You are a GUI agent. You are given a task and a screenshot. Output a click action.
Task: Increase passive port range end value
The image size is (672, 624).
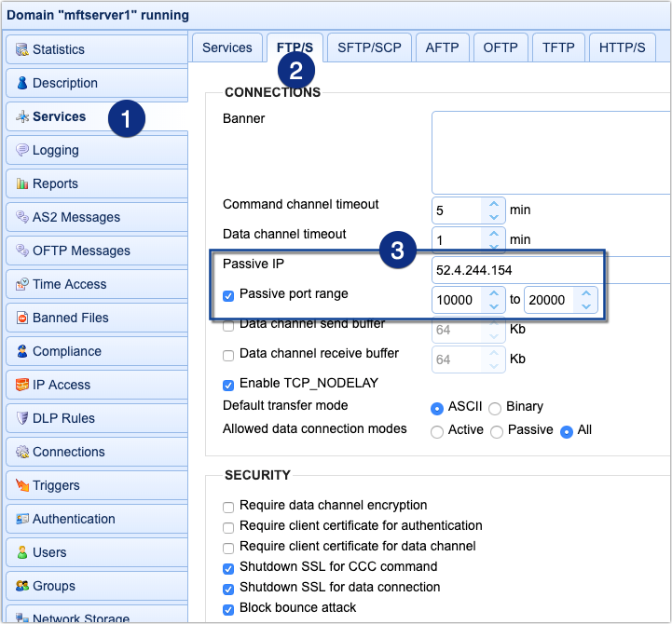tap(586, 293)
